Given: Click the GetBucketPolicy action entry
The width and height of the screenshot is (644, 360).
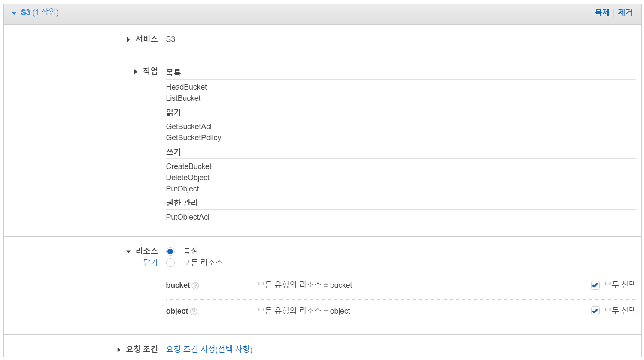Looking at the screenshot, I should pos(193,138).
